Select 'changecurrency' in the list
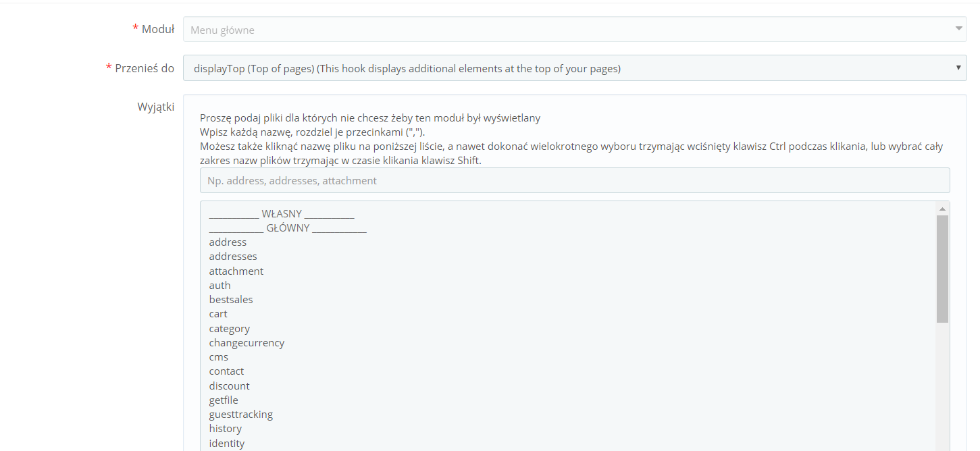980x451 pixels. point(247,343)
